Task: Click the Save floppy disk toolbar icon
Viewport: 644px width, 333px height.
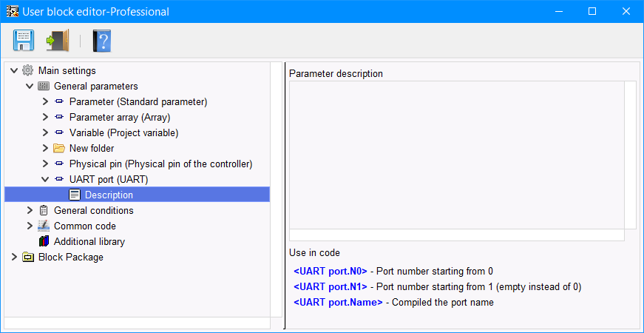Action: pos(24,40)
